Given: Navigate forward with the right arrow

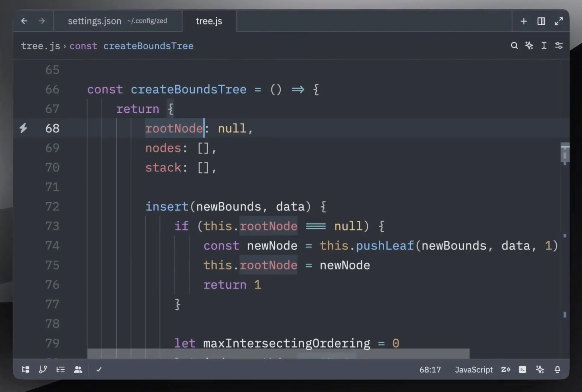Looking at the screenshot, I should 42,21.
